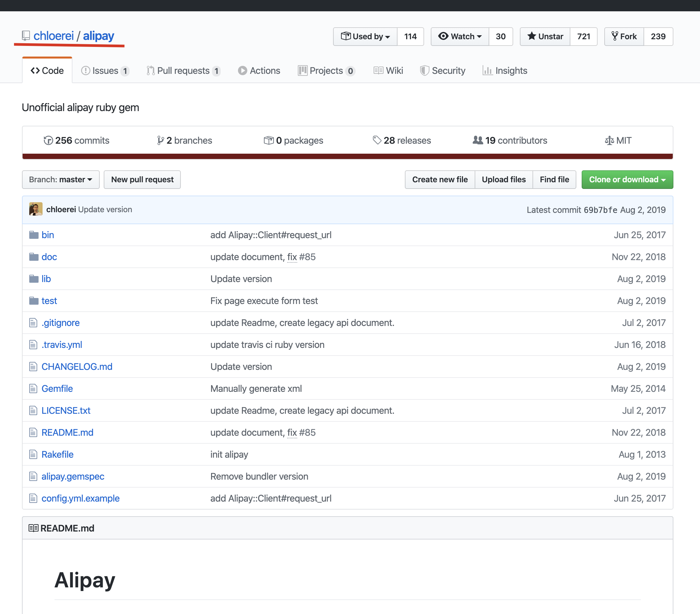The image size is (700, 614).
Task: Click the releases tag icon
Action: [x=377, y=140]
